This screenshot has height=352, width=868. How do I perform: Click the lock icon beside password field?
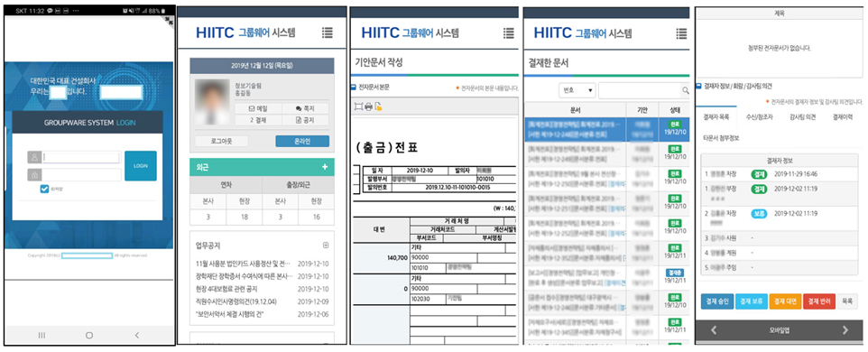point(34,175)
